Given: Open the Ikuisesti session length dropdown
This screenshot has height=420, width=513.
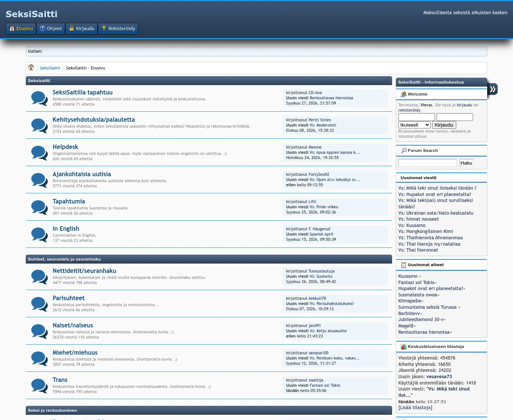Looking at the screenshot, I should pyautogui.click(x=415, y=125).
